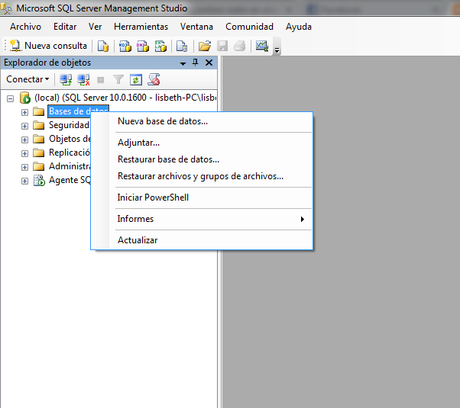This screenshot has height=408, width=460.
Task: Open the Conectar dropdown
Action: [28, 79]
